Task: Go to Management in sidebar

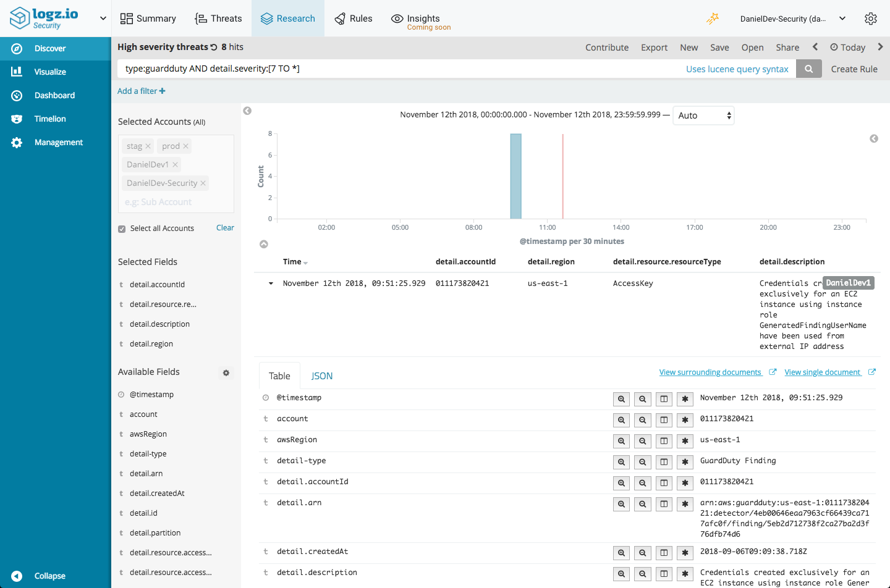Action: [x=56, y=143]
